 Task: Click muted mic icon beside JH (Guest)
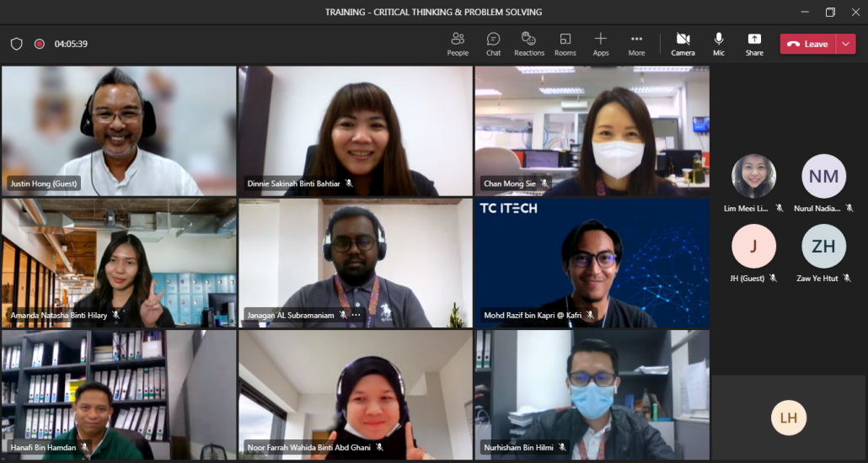click(x=774, y=279)
